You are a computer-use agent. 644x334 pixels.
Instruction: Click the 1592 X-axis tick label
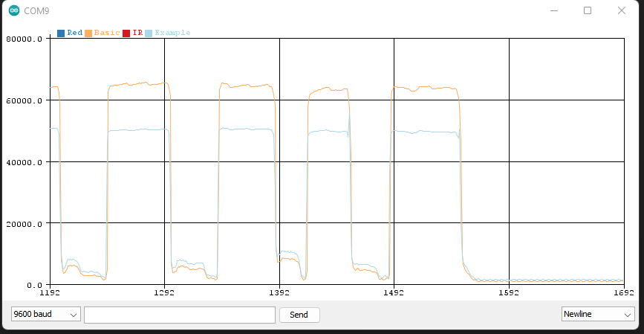point(508,293)
